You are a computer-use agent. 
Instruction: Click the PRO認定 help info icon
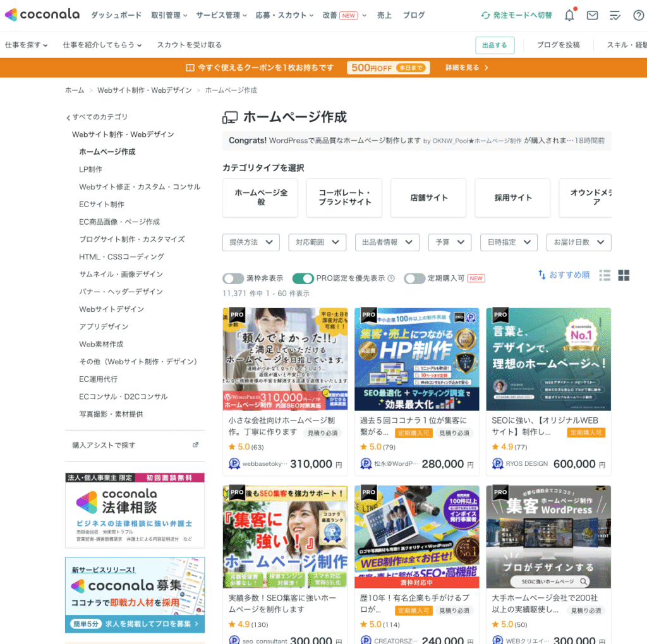391,278
